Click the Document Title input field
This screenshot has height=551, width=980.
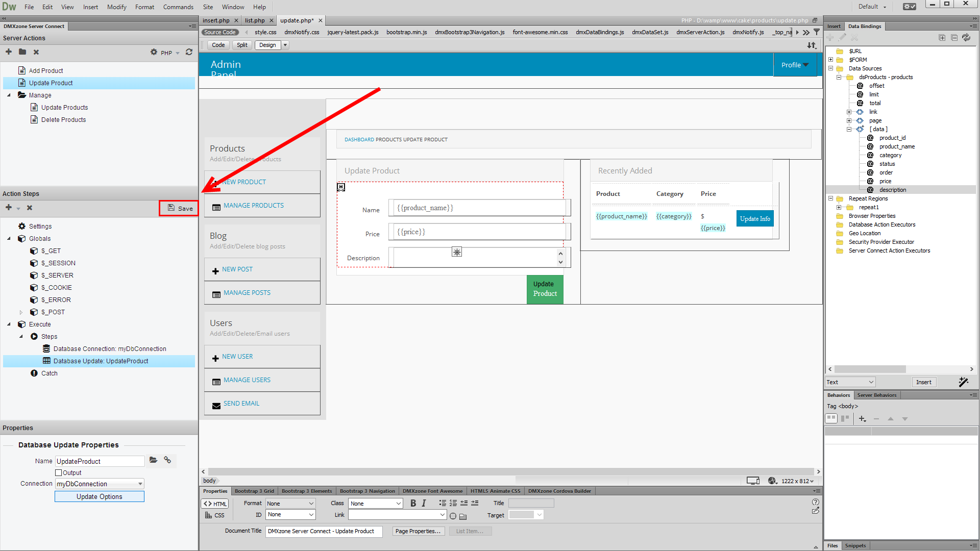pyautogui.click(x=324, y=531)
